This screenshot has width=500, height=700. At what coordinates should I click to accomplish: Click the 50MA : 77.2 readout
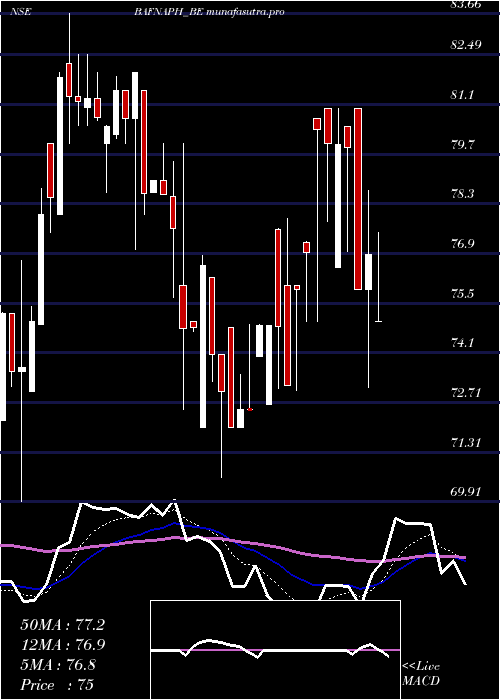pyautogui.click(x=63, y=625)
